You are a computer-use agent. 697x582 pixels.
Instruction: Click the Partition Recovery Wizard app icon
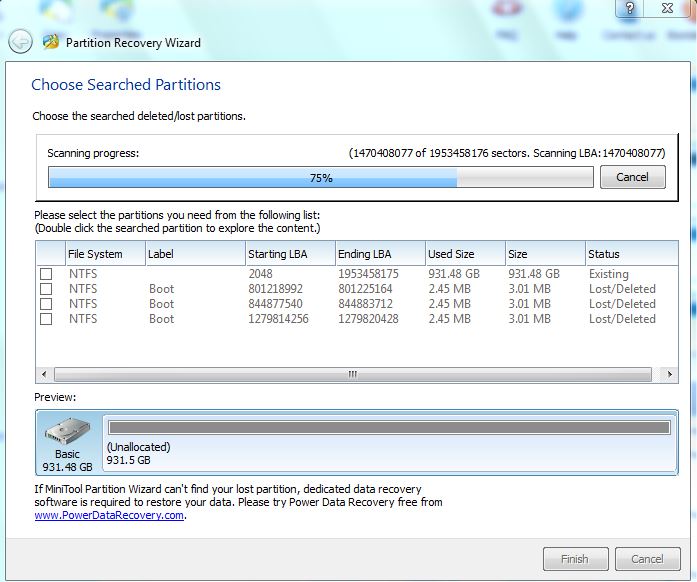point(51,42)
